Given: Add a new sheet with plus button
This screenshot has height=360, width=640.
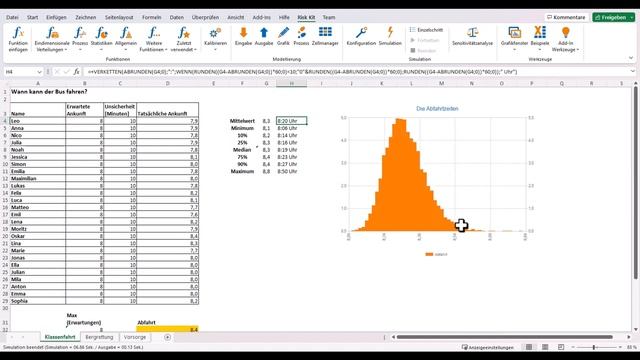Looking at the screenshot, I should click(167, 337).
